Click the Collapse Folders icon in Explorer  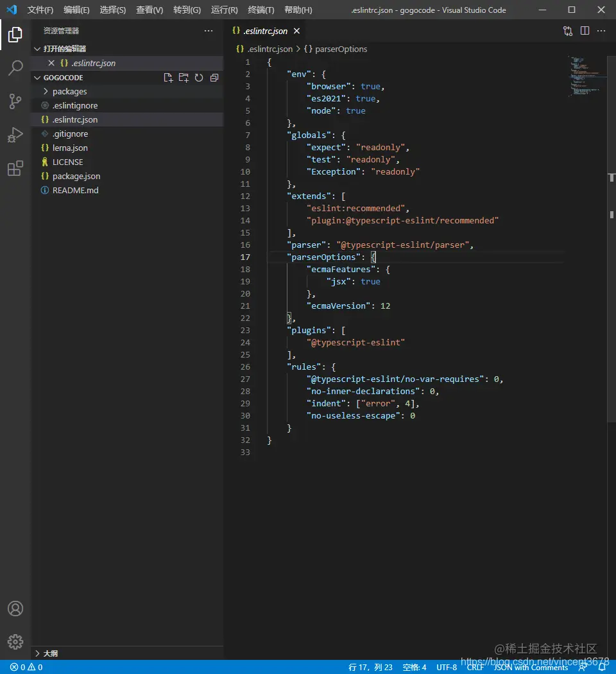[x=214, y=78]
